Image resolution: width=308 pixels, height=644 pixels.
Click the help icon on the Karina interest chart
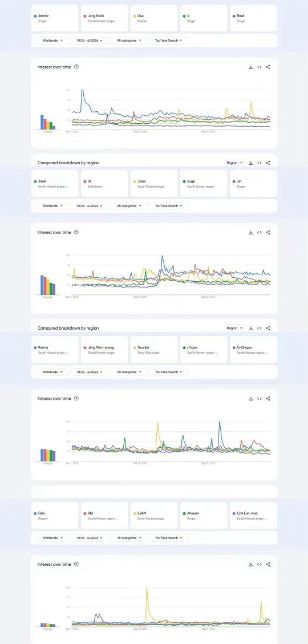tap(76, 398)
